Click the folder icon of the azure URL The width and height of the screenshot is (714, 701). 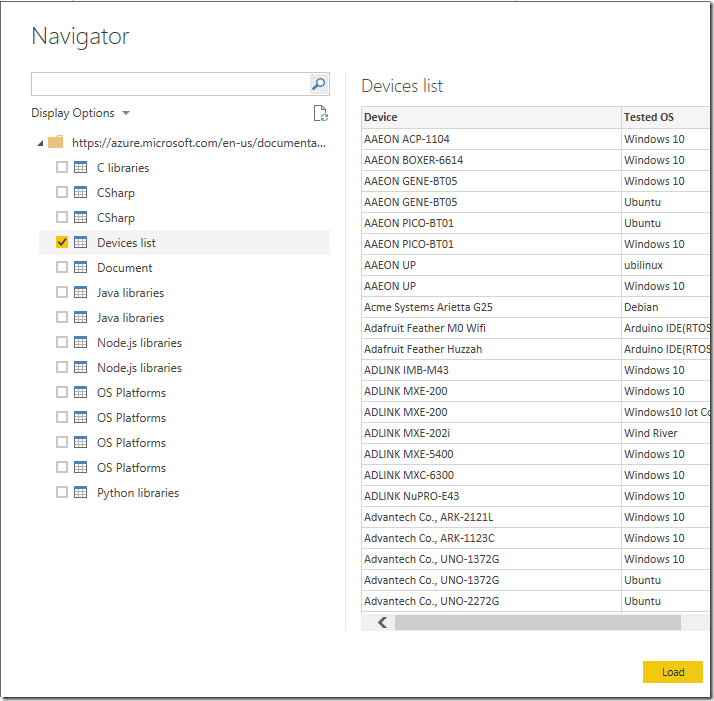[56, 142]
